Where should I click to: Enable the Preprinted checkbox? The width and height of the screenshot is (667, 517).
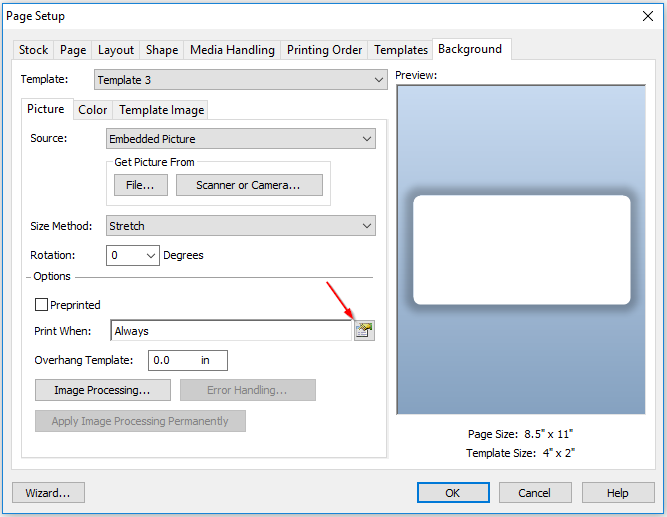[x=42, y=305]
